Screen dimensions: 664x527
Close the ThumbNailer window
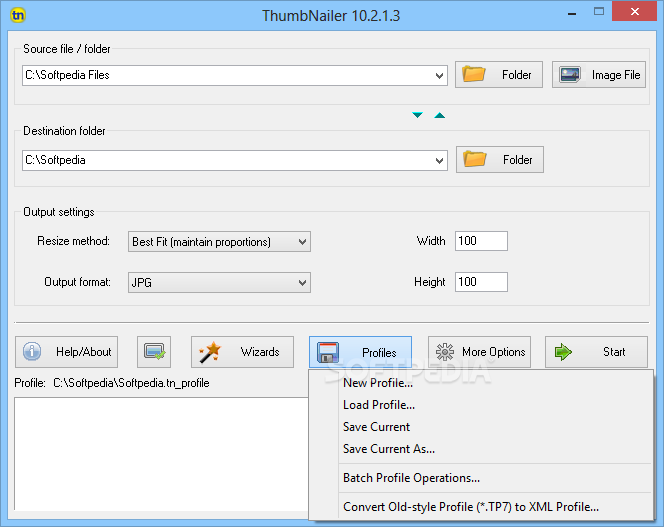[634, 11]
